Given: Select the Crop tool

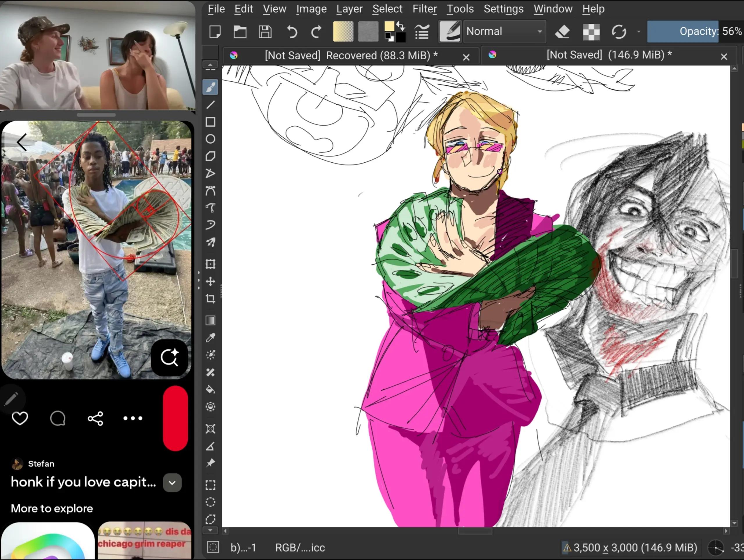Looking at the screenshot, I should [x=210, y=299].
